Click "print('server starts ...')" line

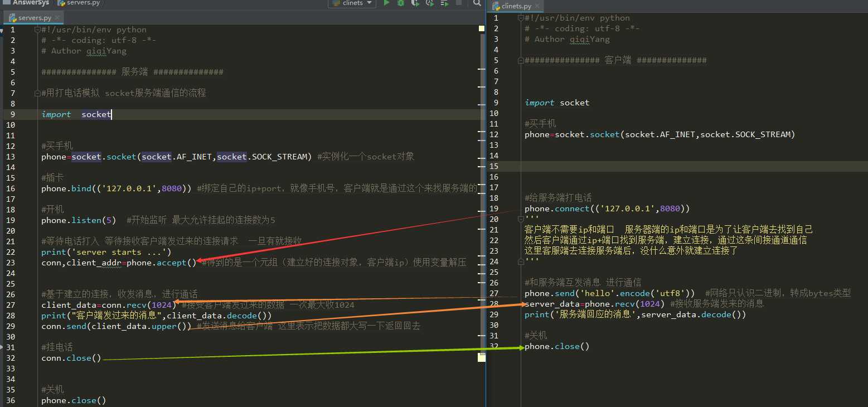coord(106,252)
